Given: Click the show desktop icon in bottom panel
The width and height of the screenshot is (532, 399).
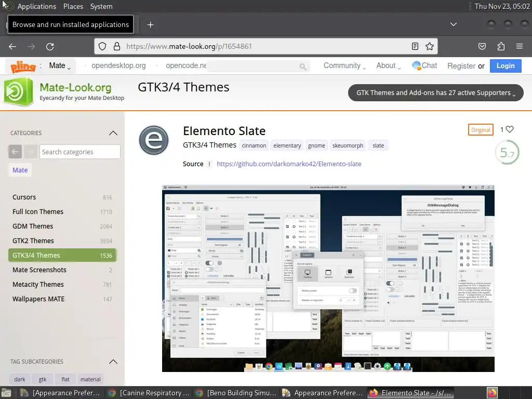Looking at the screenshot, I should pos(6,393).
